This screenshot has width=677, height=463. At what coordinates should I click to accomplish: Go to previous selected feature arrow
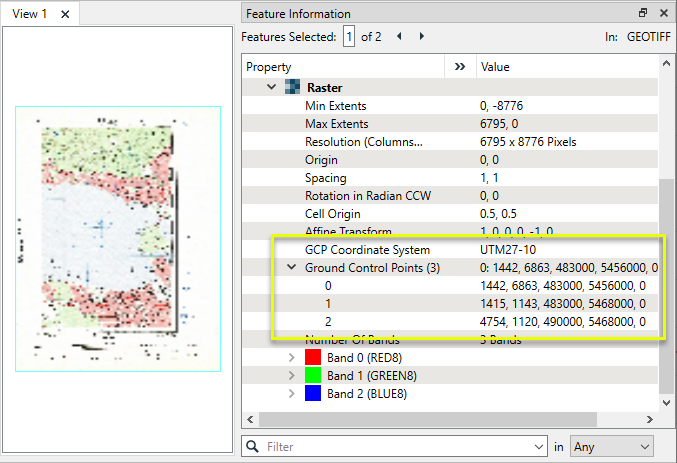click(400, 36)
